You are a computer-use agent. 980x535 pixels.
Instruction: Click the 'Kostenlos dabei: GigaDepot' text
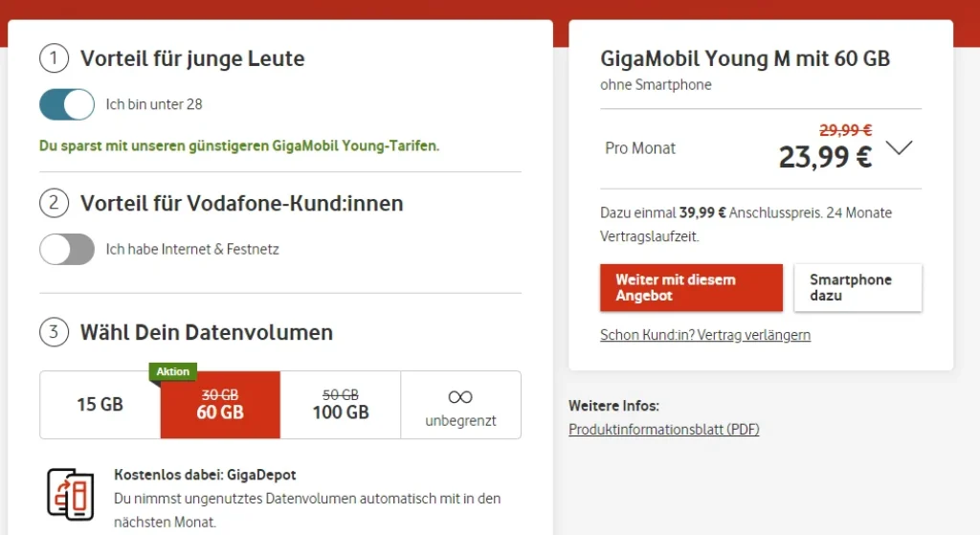[x=204, y=475]
